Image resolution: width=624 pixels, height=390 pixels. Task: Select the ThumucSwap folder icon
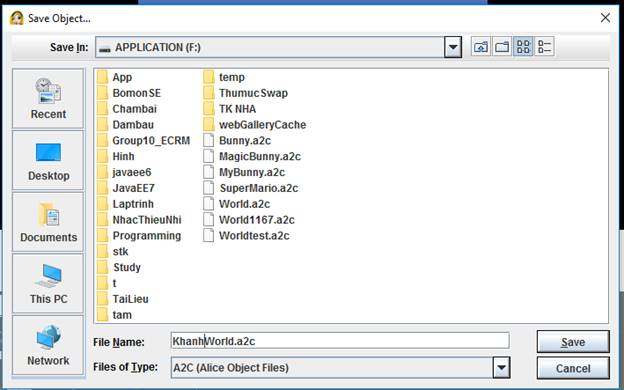(x=209, y=93)
